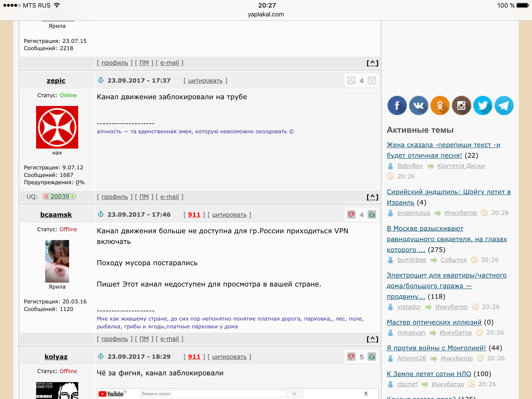Open topic 'К Земле летят сотни НЛО'
This screenshot has height=399, width=532.
(429, 374)
